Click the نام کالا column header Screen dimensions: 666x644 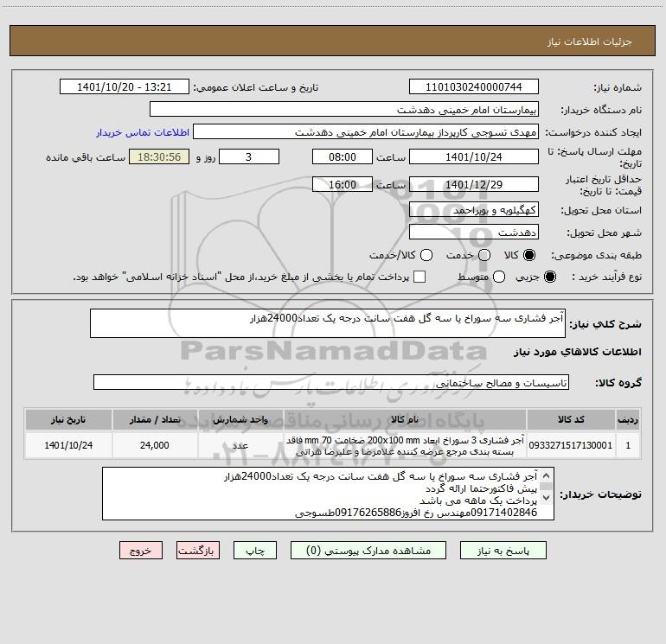tap(405, 419)
